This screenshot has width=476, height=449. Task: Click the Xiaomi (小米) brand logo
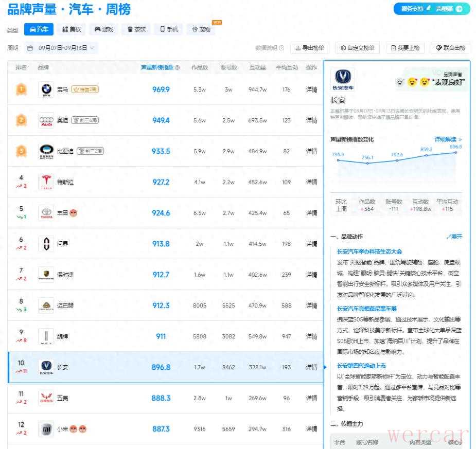pyautogui.click(x=46, y=429)
